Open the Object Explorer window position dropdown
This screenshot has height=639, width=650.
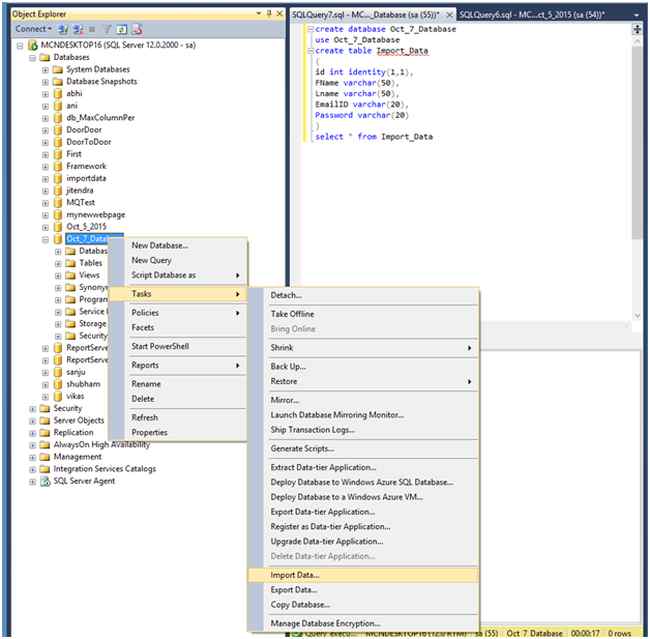point(259,14)
